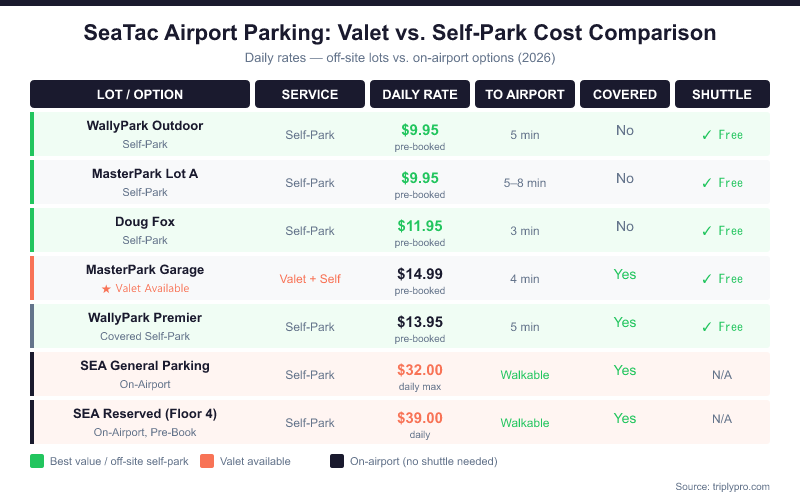Click the SHUTTLE column header
This screenshot has width=800, height=500.
point(722,95)
